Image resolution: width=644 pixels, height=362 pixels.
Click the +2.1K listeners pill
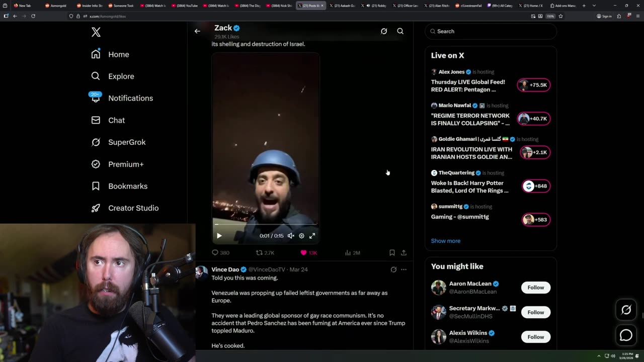[x=535, y=152]
